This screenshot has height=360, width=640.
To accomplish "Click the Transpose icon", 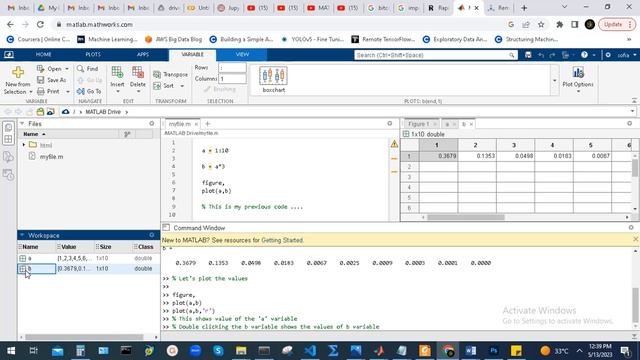I will (x=157, y=74).
